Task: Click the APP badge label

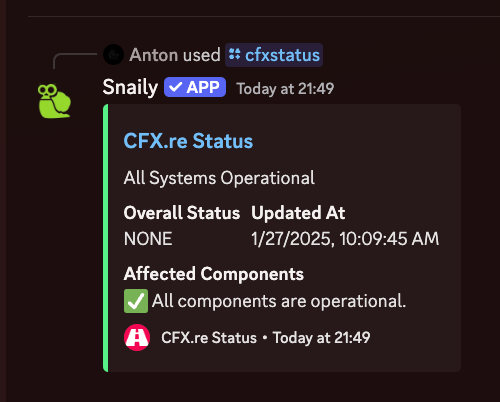Action: [195, 87]
